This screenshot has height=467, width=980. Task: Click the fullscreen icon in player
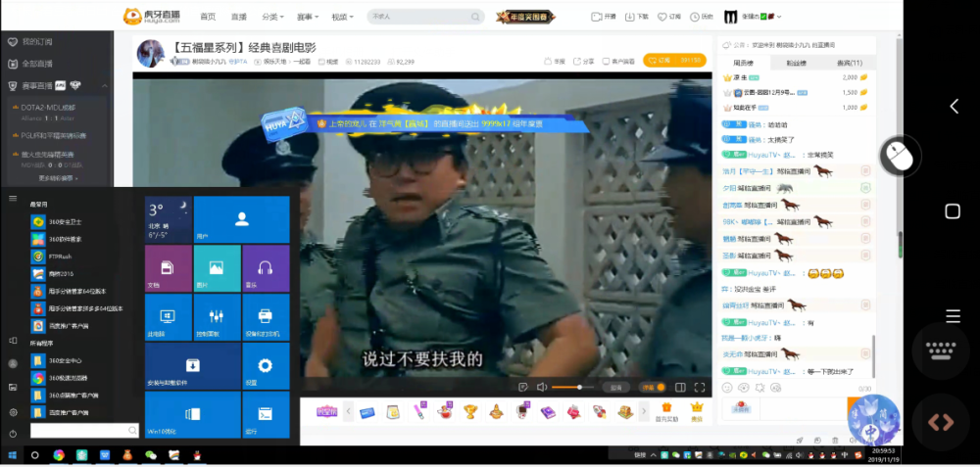[700, 387]
